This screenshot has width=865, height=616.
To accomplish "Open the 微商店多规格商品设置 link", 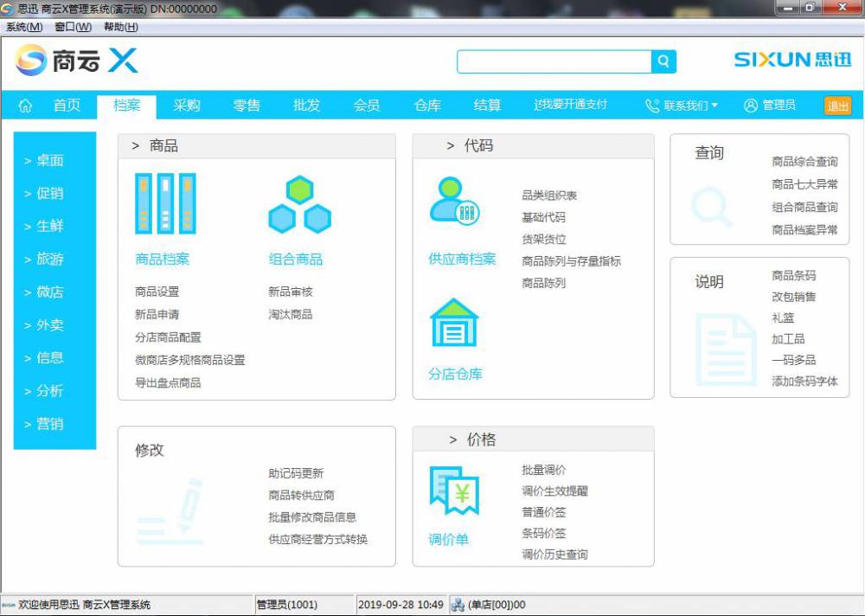I will point(190,360).
